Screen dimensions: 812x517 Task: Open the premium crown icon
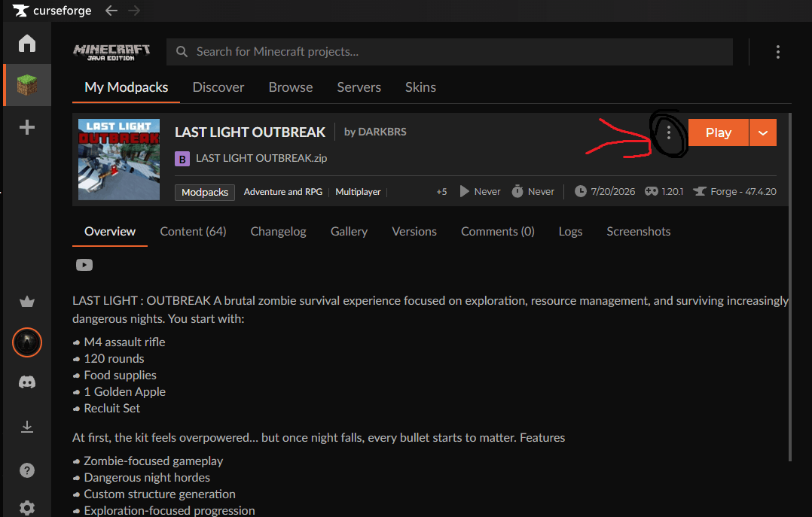[27, 302]
